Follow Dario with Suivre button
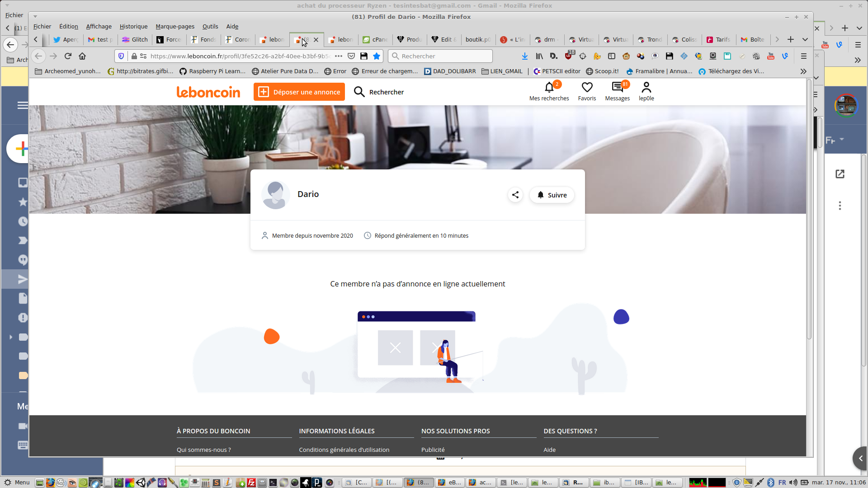This screenshot has height=488, width=868. (552, 195)
